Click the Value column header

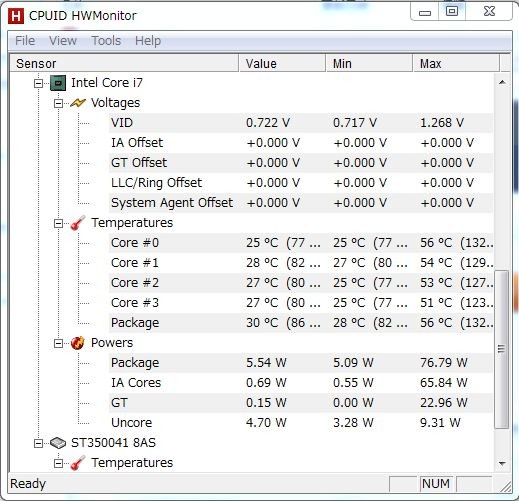click(282, 63)
